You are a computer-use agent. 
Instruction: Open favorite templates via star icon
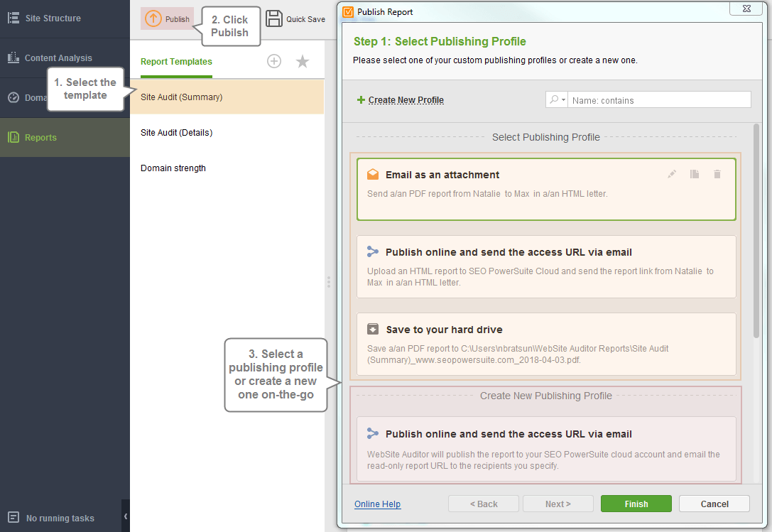tap(303, 61)
